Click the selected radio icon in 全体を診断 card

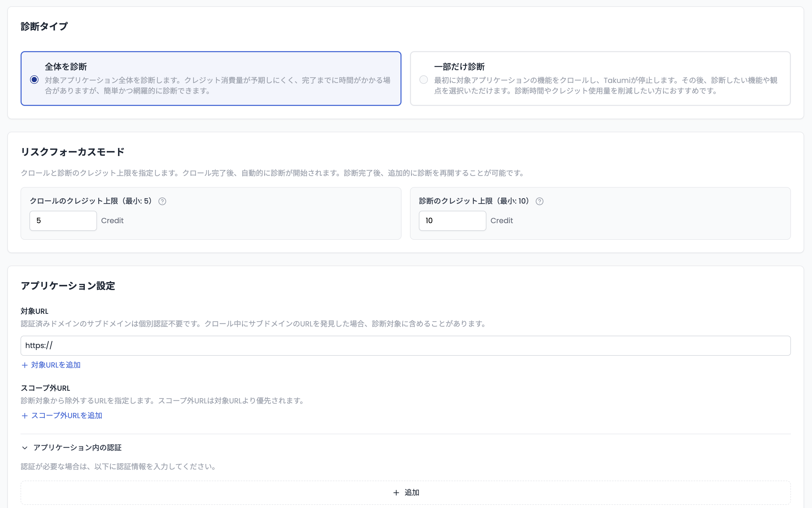coord(34,79)
